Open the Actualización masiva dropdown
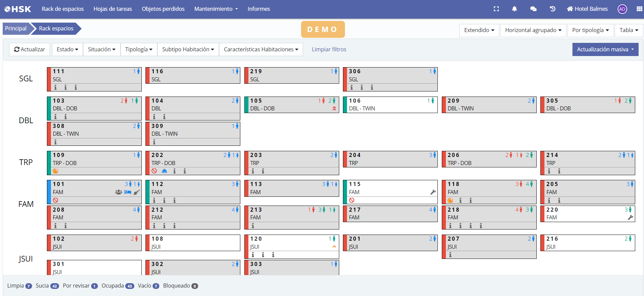The height and width of the screenshot is (296, 644). [x=605, y=49]
